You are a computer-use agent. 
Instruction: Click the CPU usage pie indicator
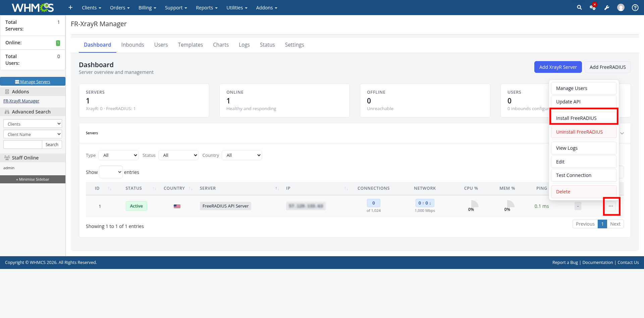[x=474, y=204]
